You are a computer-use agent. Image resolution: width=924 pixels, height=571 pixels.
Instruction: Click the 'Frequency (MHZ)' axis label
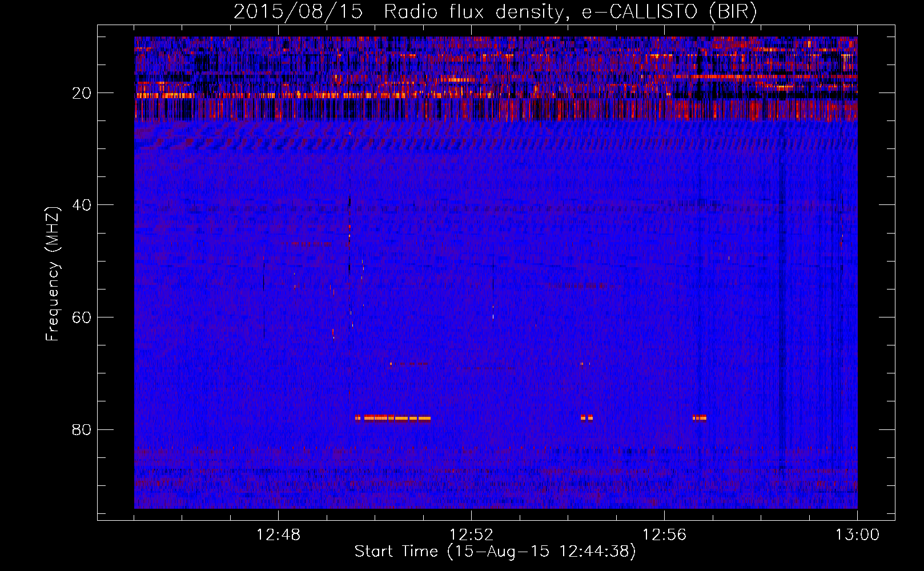coord(52,274)
